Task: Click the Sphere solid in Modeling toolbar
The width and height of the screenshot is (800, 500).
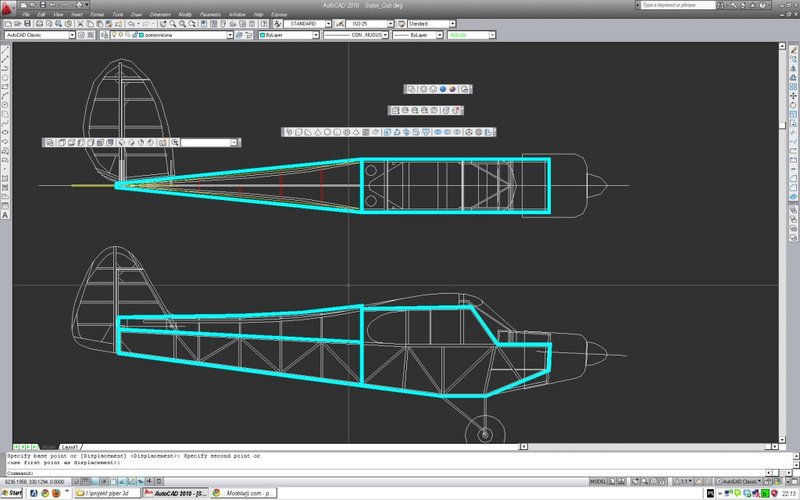Action: click(x=327, y=132)
